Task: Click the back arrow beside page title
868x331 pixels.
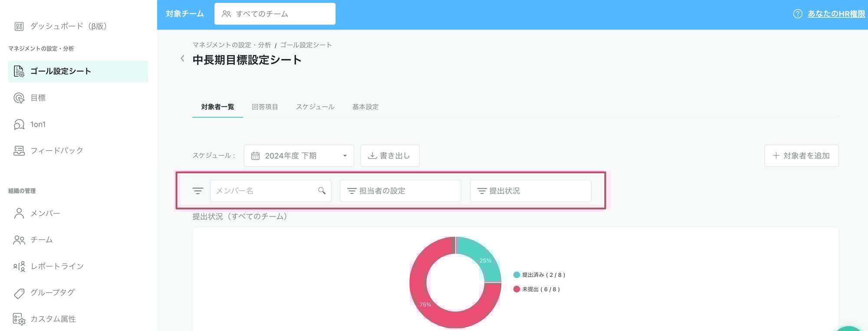Action: coord(182,59)
